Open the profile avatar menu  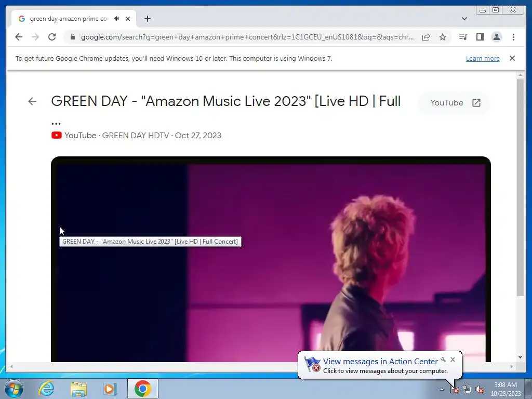pos(496,37)
